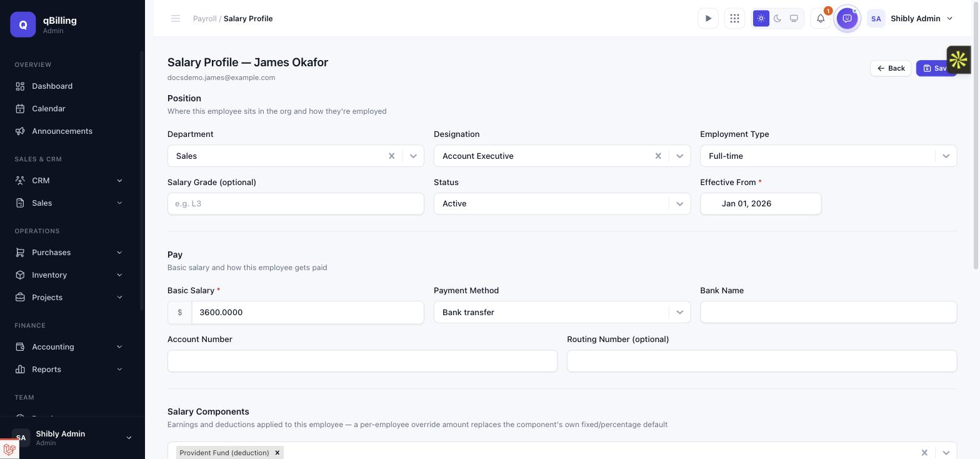Switch to light theme mode
Image resolution: width=980 pixels, height=459 pixels.
pos(761,19)
